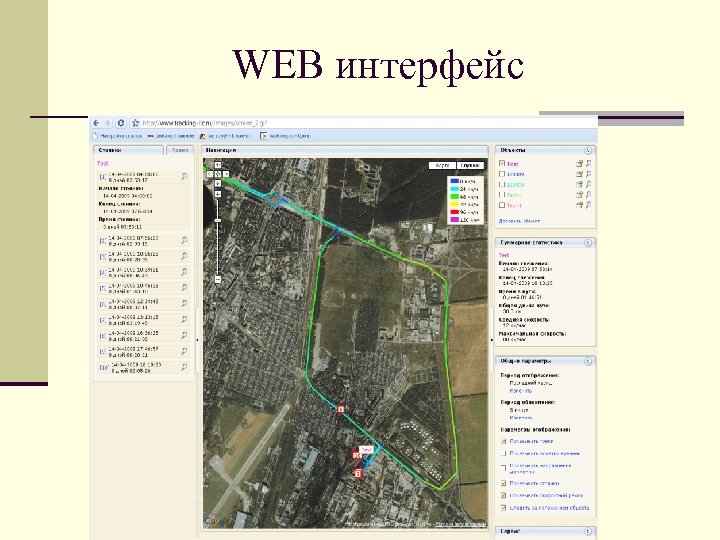Collapse the Общие параметры panel
Screen dimensions: 720x540
[x=588, y=361]
